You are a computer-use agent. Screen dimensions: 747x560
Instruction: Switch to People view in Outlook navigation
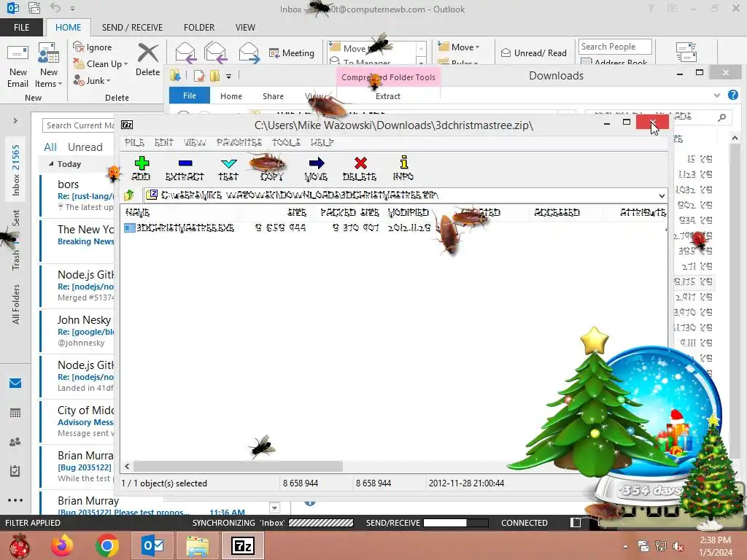(15, 442)
